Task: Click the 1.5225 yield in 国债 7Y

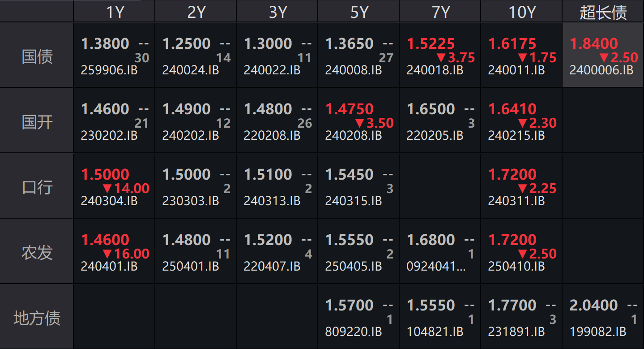Action: 431,43
